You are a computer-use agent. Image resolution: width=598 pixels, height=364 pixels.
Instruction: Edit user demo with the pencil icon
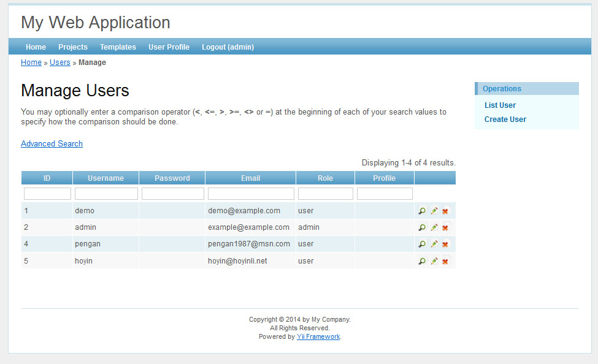(434, 211)
